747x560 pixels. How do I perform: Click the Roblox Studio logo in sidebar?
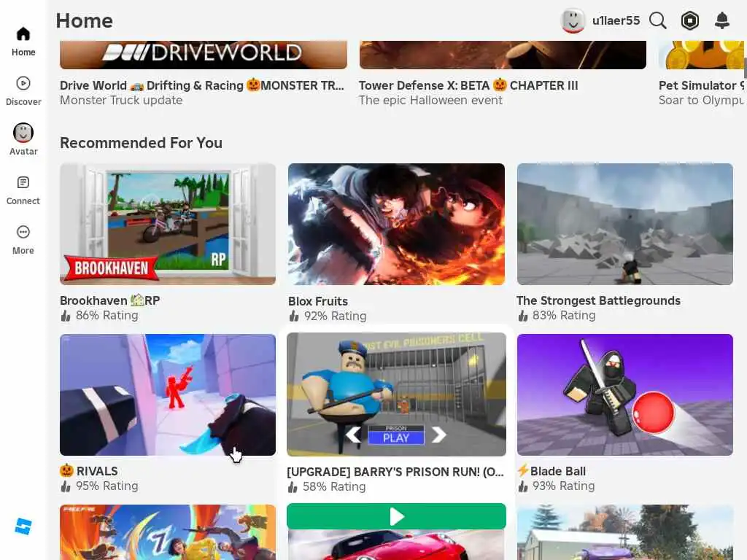[x=23, y=526]
